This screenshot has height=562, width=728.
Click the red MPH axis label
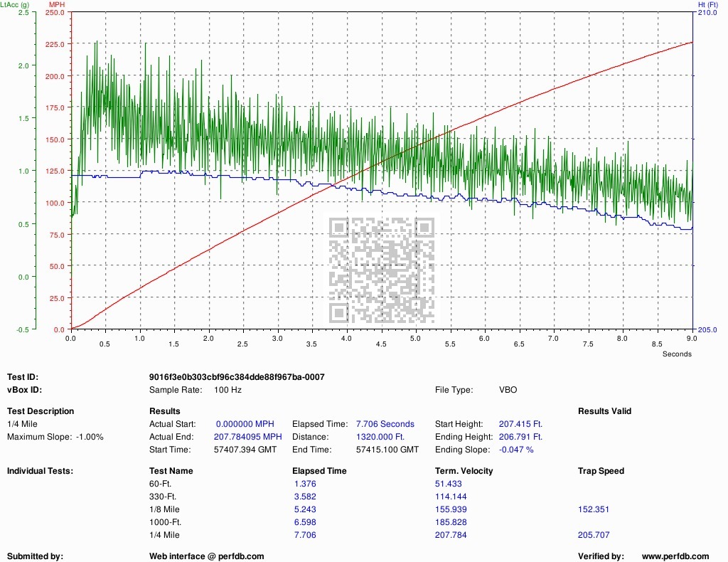[56, 5]
